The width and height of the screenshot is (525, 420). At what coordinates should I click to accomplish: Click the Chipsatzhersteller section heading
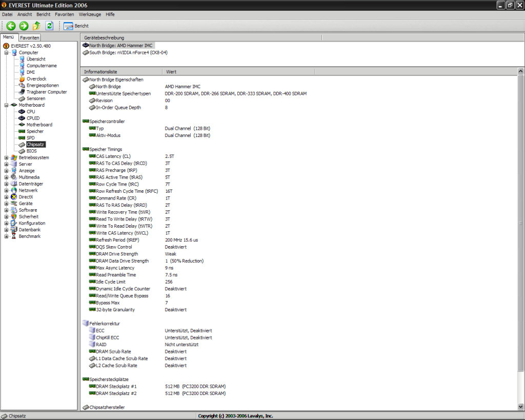[x=104, y=407]
